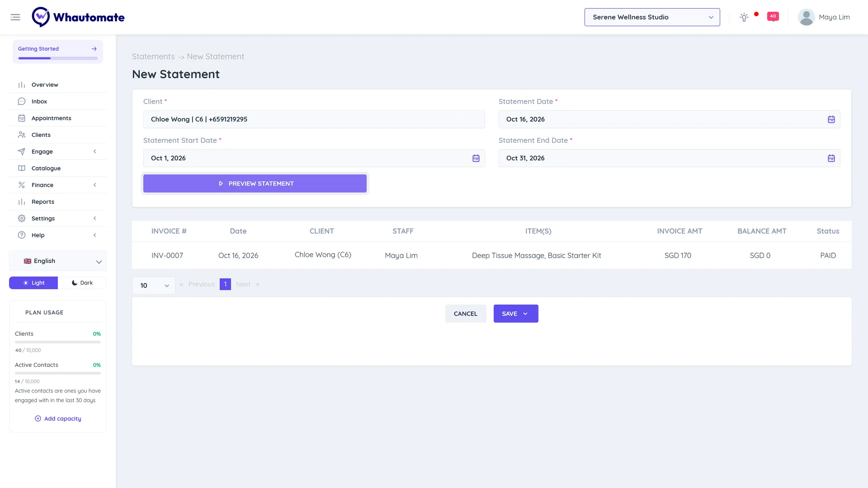The image size is (868, 488).
Task: Click the Getting Started arrow icon
Action: pyautogui.click(x=94, y=49)
